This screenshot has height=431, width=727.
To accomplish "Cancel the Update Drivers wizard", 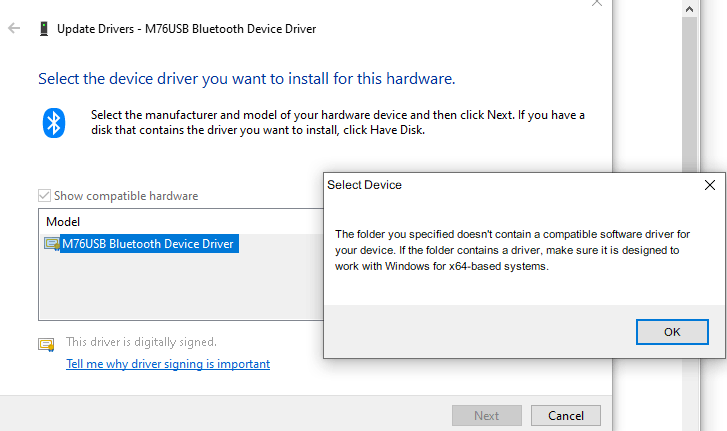I will pos(566,415).
